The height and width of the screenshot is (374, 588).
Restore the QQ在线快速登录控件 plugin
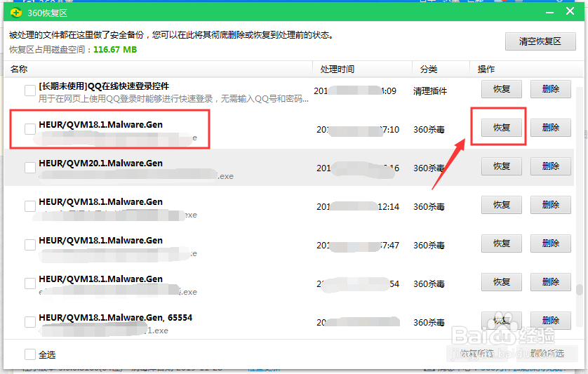[502, 89]
